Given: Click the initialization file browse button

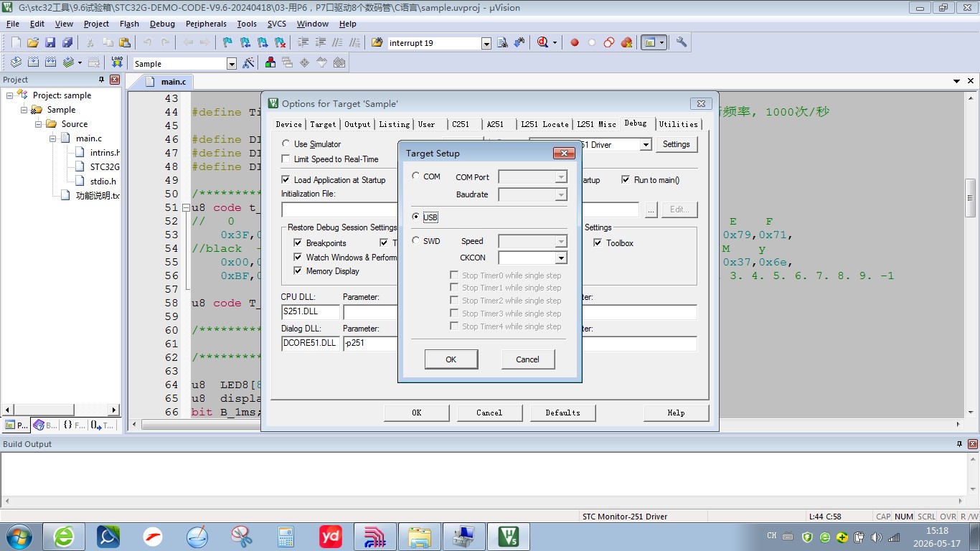Looking at the screenshot, I should tap(651, 209).
